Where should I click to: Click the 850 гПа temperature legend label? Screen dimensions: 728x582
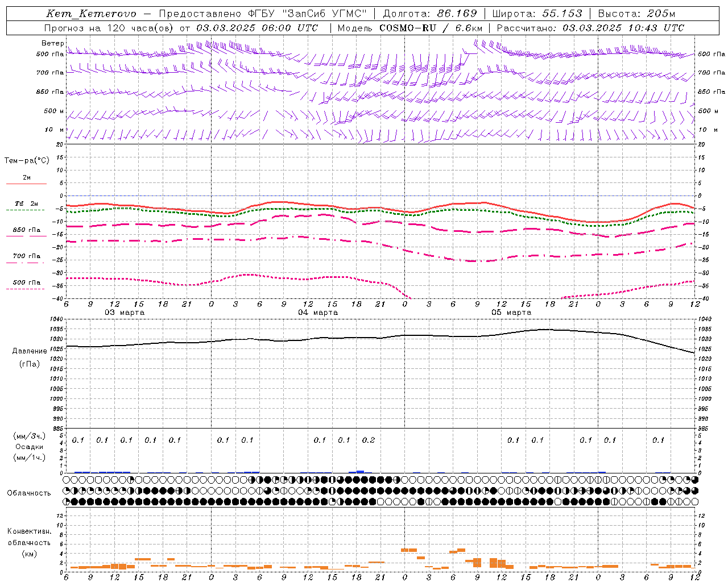(27, 230)
